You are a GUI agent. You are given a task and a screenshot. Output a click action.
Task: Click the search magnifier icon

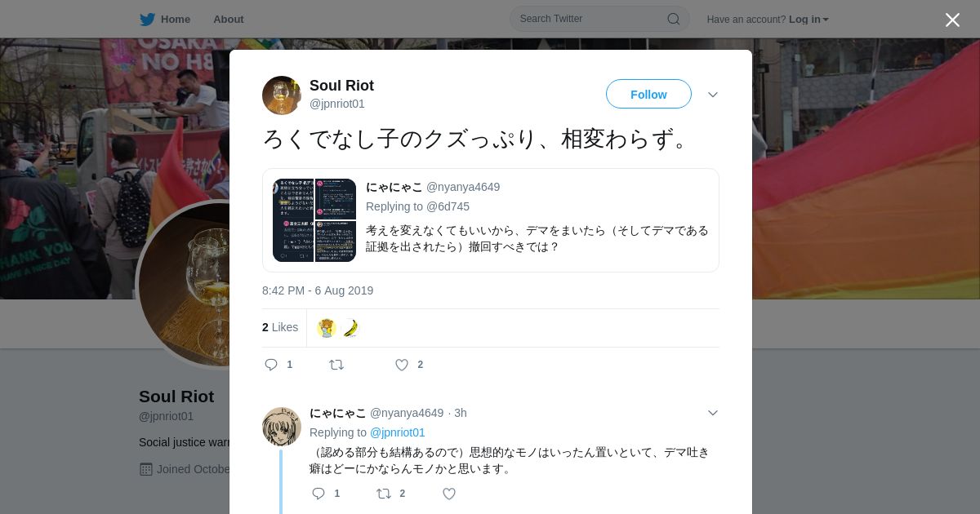(674, 19)
